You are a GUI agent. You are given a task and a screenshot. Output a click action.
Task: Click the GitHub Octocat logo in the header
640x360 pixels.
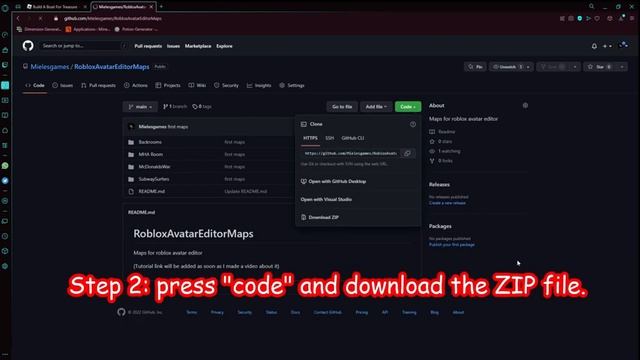[28, 45]
